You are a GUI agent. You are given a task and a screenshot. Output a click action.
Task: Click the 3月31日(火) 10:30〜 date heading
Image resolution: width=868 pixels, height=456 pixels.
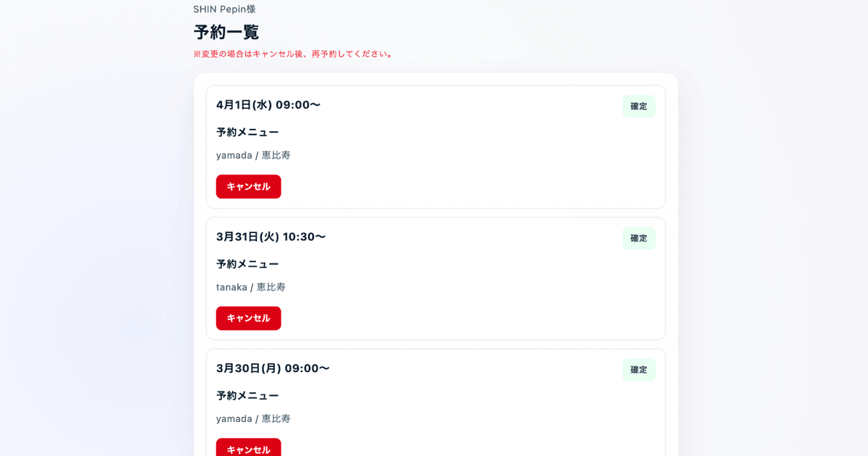[x=271, y=236]
